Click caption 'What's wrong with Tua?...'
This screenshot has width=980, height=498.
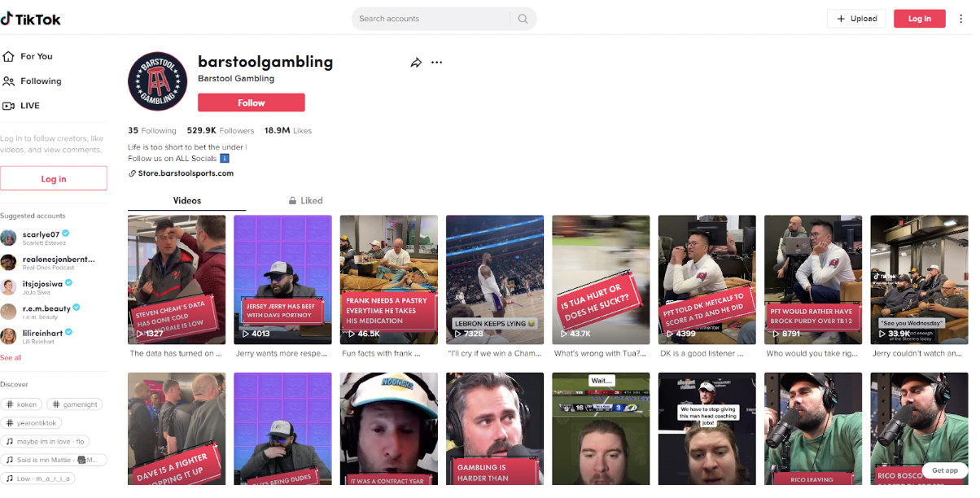point(601,354)
